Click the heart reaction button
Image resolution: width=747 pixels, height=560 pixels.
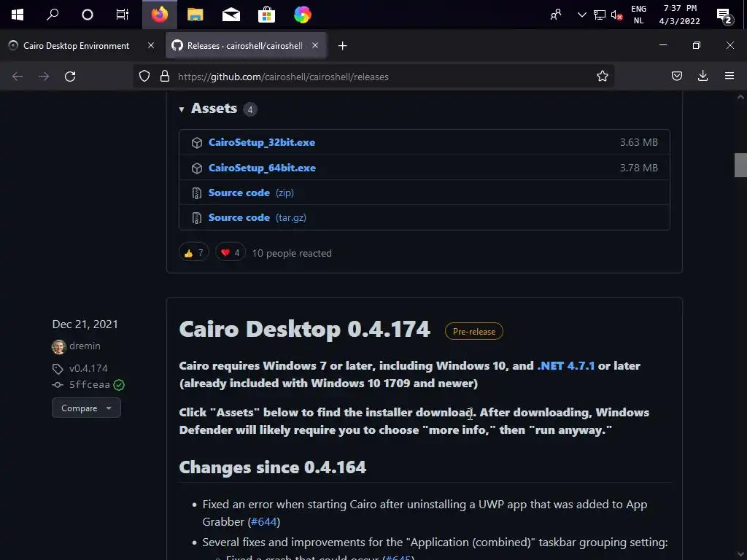[x=231, y=252]
